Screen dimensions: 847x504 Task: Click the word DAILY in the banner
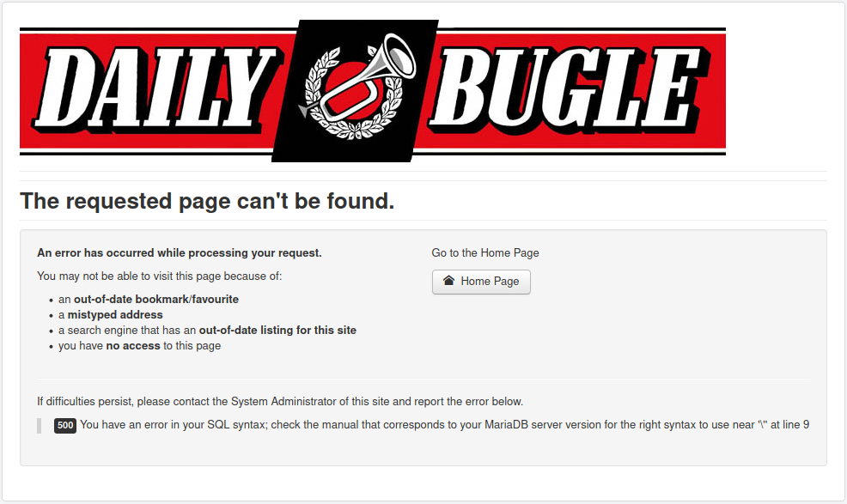(x=154, y=89)
